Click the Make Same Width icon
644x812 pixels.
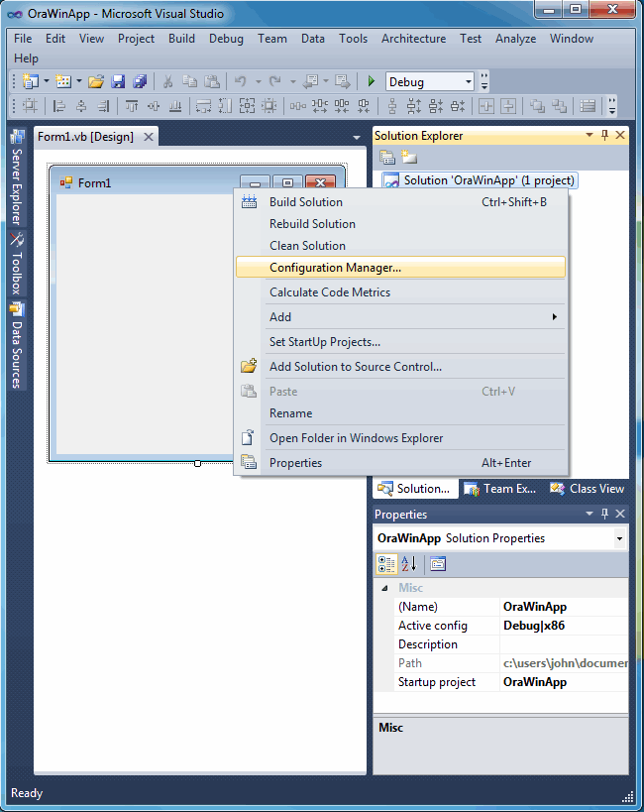click(x=203, y=106)
